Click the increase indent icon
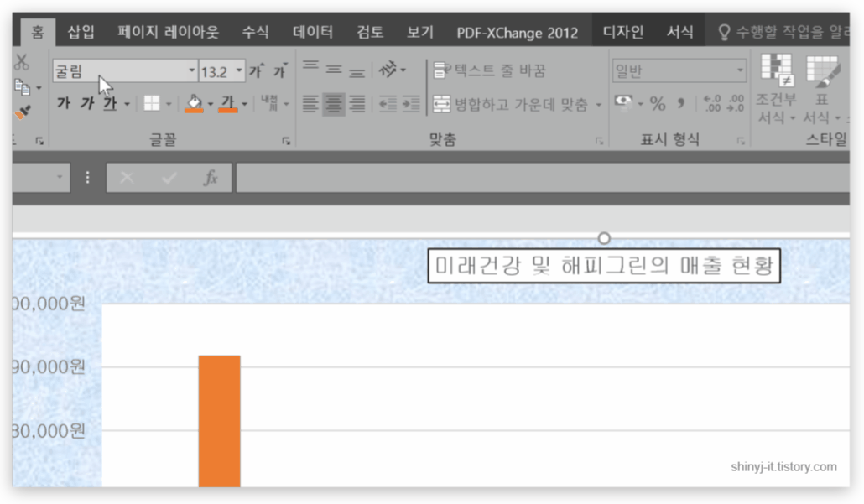Screen dimensions: 864x504 [x=411, y=103]
